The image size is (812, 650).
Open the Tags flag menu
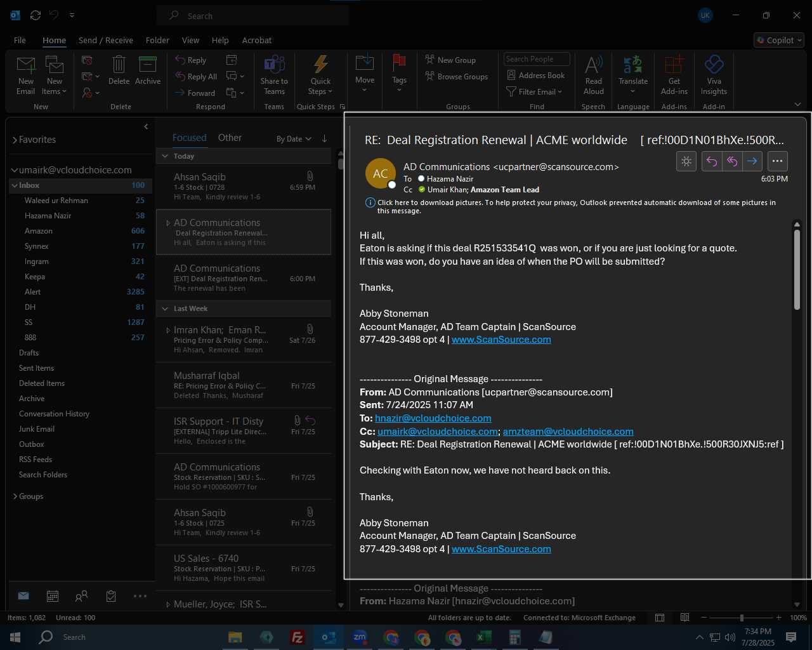(x=399, y=74)
